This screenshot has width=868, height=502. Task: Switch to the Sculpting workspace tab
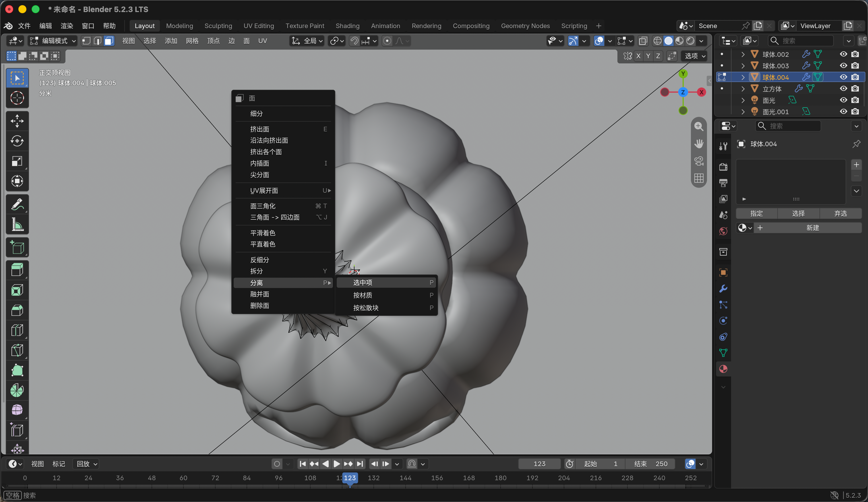[x=218, y=26]
